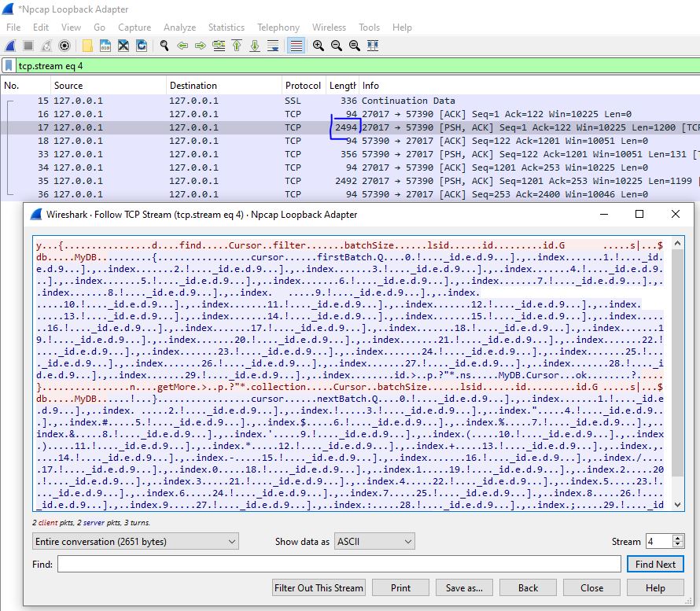Open the Help menu
Viewport: 700px width, 611px height.
coord(402,28)
